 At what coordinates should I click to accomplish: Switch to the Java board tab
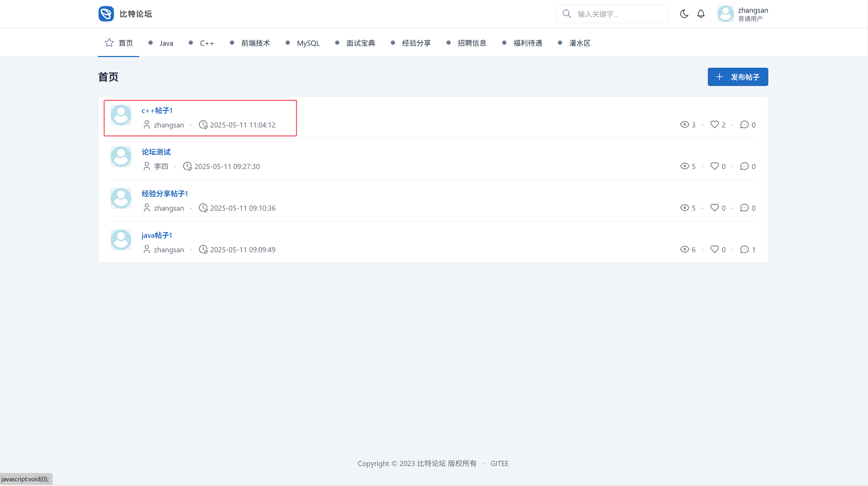pyautogui.click(x=166, y=43)
